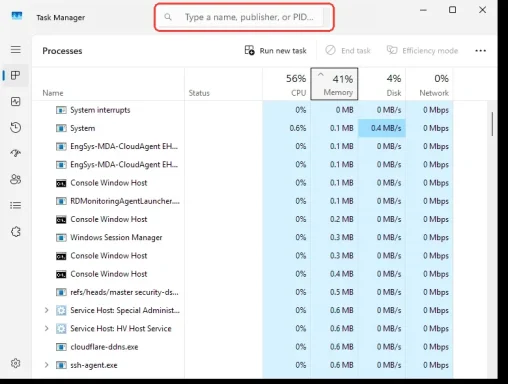Open the Performance page icon

[16, 101]
